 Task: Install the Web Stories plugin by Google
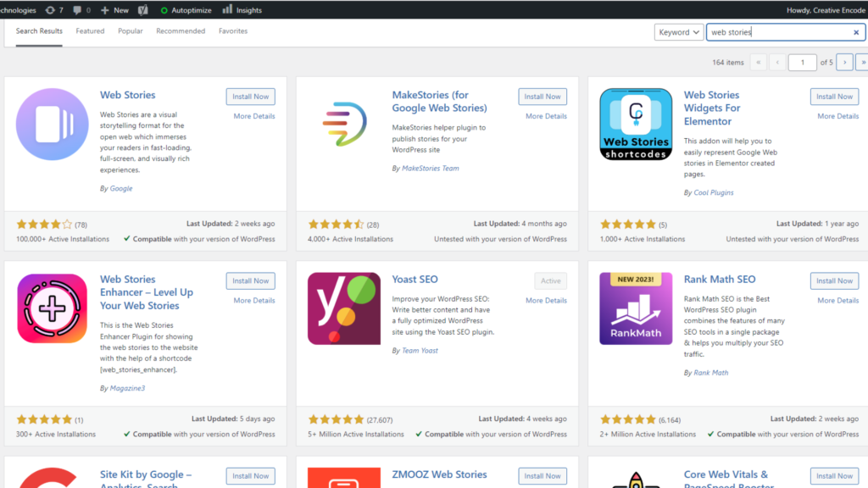(250, 97)
